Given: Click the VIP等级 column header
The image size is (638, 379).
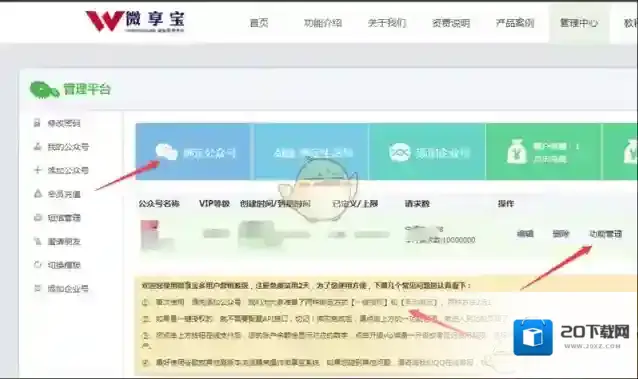Looking at the screenshot, I should point(214,204).
